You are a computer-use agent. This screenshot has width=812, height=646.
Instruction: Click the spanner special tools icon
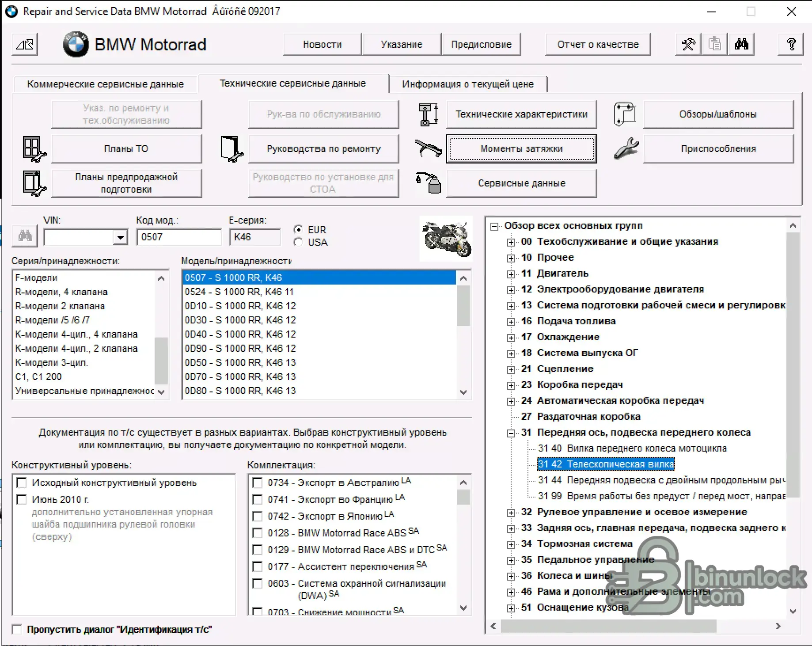pos(626,148)
